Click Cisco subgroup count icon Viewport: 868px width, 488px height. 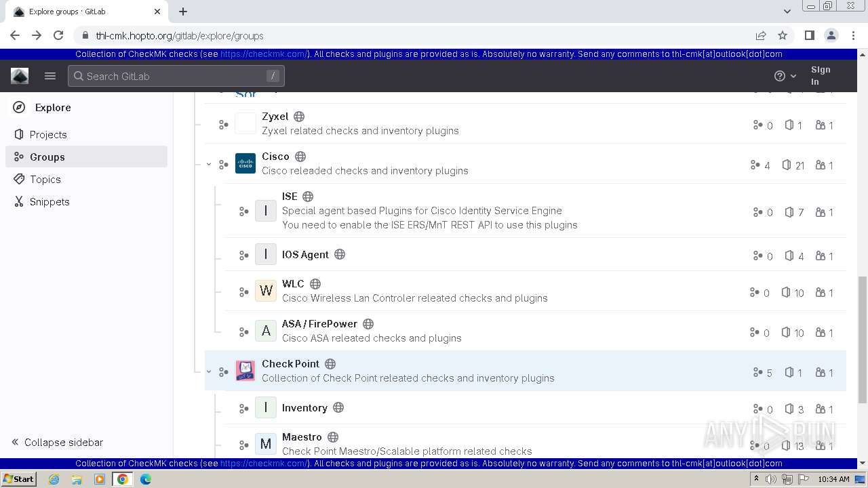pyautogui.click(x=755, y=165)
